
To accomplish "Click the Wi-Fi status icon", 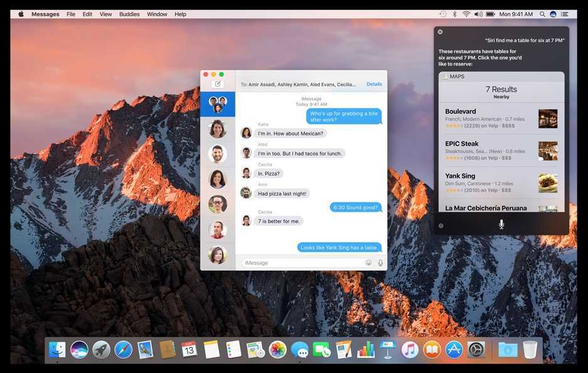I will (x=466, y=14).
